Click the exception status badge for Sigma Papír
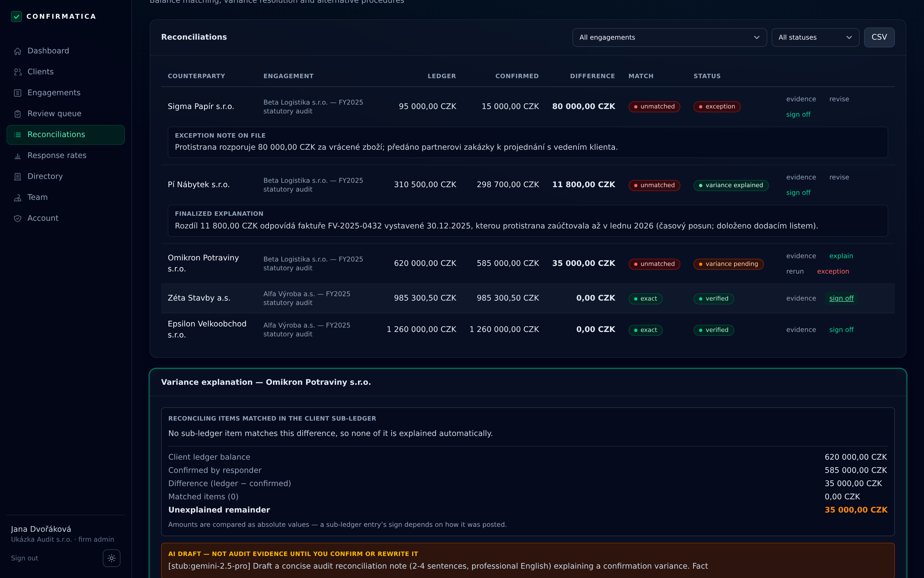The height and width of the screenshot is (578, 924). tap(717, 107)
